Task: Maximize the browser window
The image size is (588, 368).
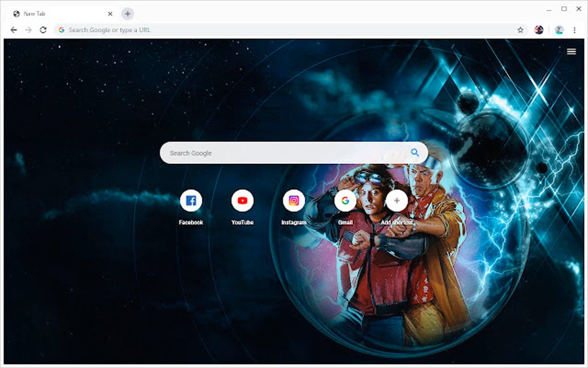Action: [564, 9]
